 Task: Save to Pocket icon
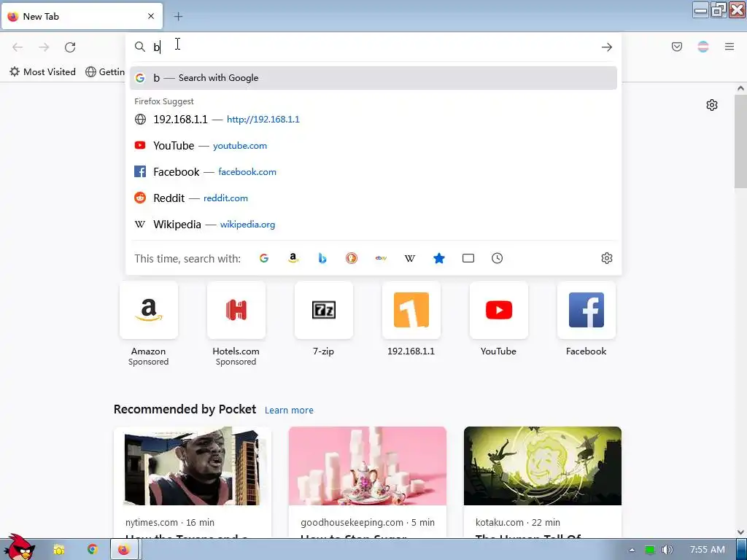tap(676, 47)
